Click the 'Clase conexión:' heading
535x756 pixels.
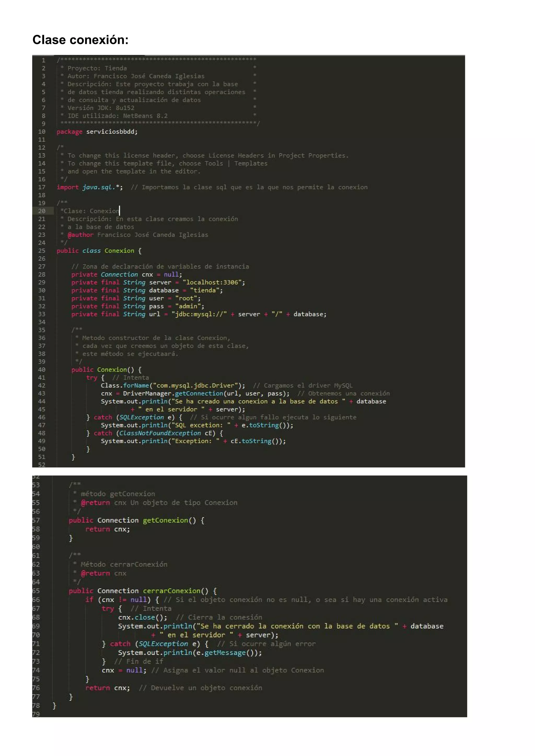pyautogui.click(x=80, y=40)
